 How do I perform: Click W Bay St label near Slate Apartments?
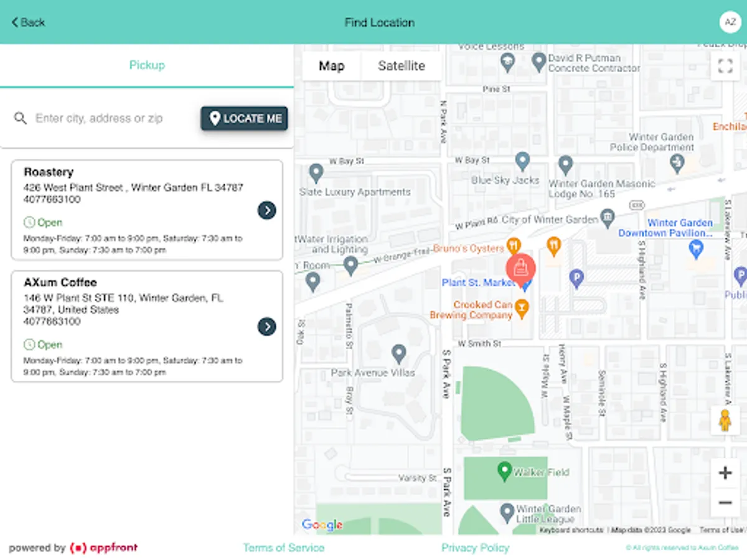(346, 161)
